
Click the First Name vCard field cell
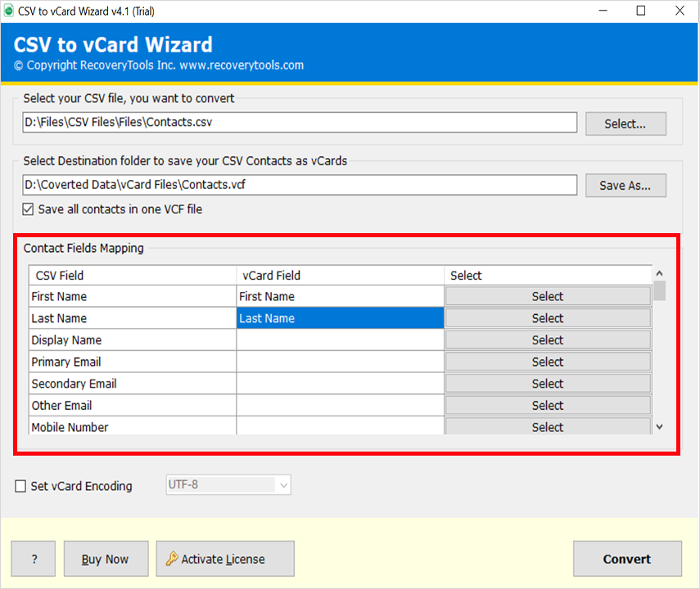pyautogui.click(x=341, y=296)
